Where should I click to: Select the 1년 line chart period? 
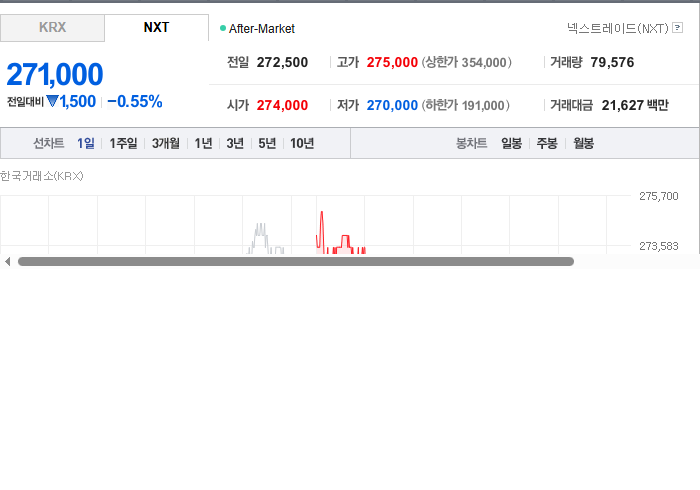(x=203, y=143)
